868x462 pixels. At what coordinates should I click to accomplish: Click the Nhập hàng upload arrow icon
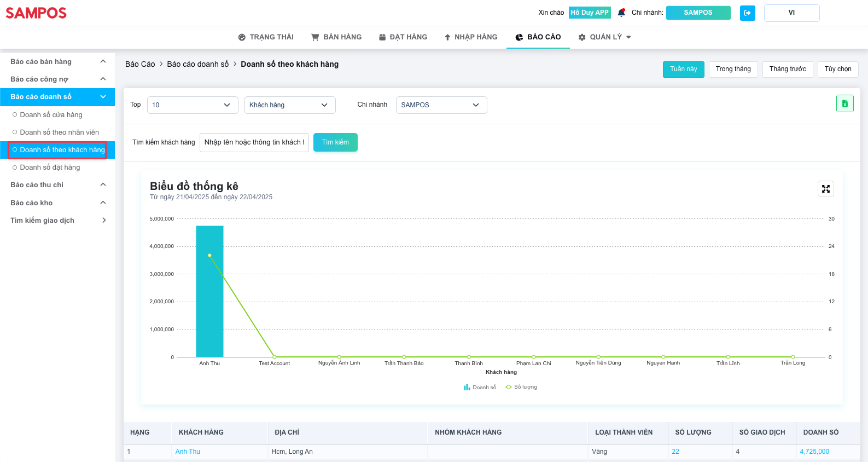coord(447,37)
